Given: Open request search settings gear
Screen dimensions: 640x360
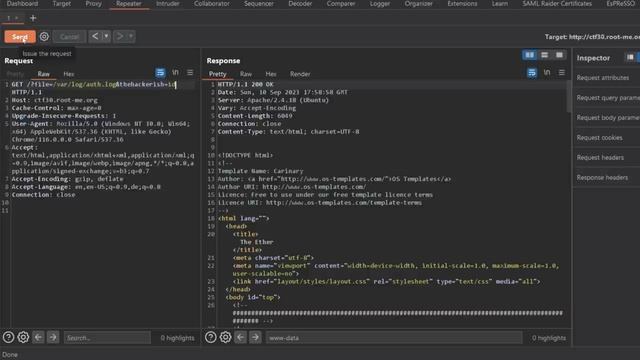Looking at the screenshot, I should click(23, 337).
